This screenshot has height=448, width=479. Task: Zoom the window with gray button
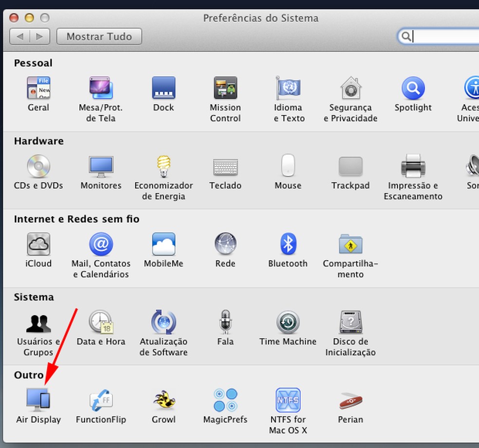tap(45, 18)
